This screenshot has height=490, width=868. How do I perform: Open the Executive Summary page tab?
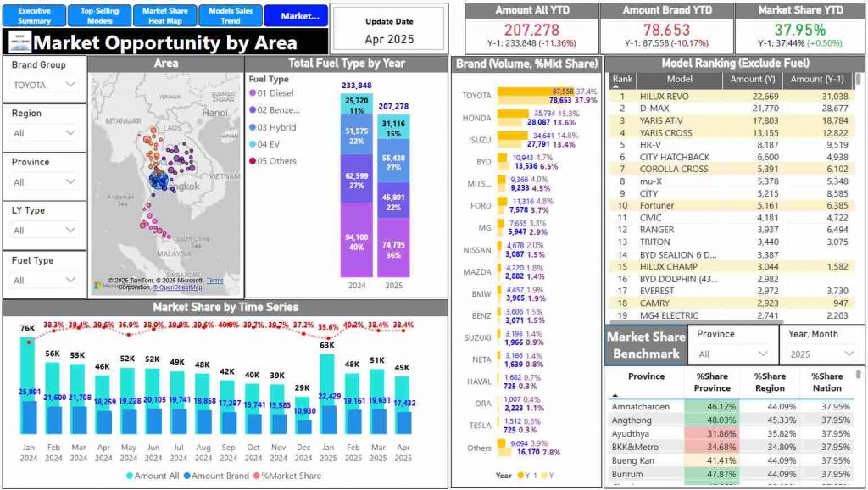click(x=34, y=15)
